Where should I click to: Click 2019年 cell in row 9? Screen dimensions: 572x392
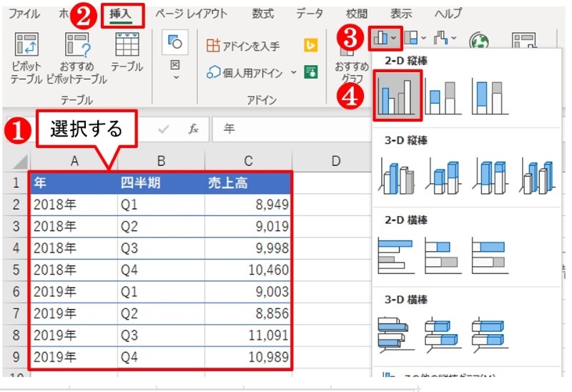(x=74, y=358)
